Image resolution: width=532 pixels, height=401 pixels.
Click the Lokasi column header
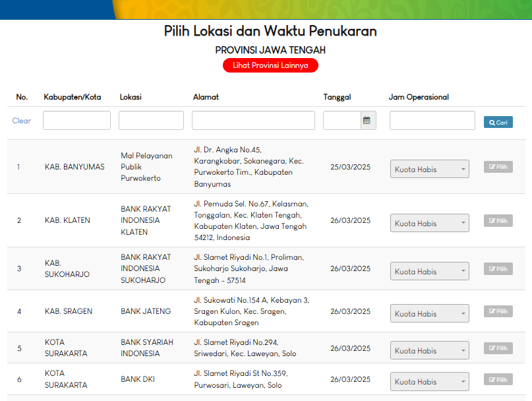(131, 97)
